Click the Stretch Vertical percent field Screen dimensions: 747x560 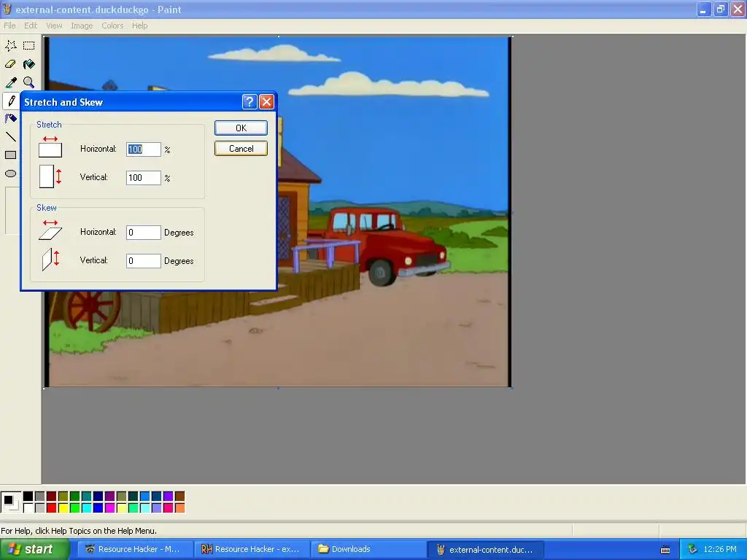[144, 178]
